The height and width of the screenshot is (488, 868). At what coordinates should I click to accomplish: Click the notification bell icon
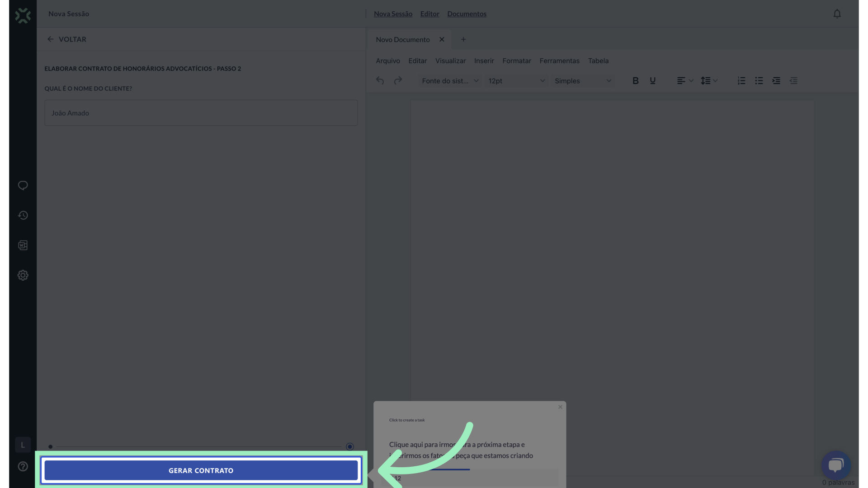point(837,14)
